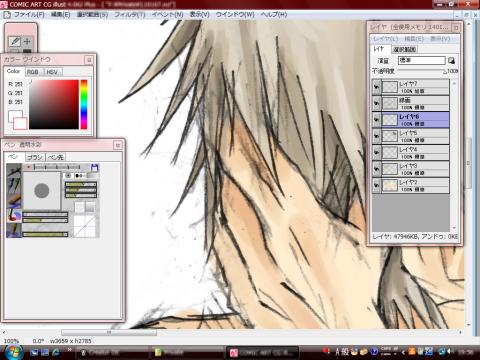Choose the orange crayon preset thumbnail
The image size is (480, 360).
click(x=14, y=200)
